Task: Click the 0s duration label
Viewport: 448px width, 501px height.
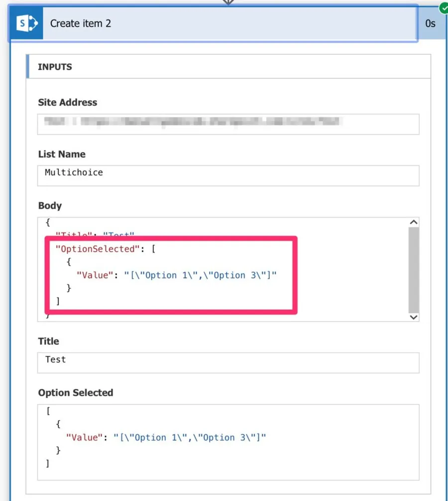Action: pyautogui.click(x=430, y=23)
